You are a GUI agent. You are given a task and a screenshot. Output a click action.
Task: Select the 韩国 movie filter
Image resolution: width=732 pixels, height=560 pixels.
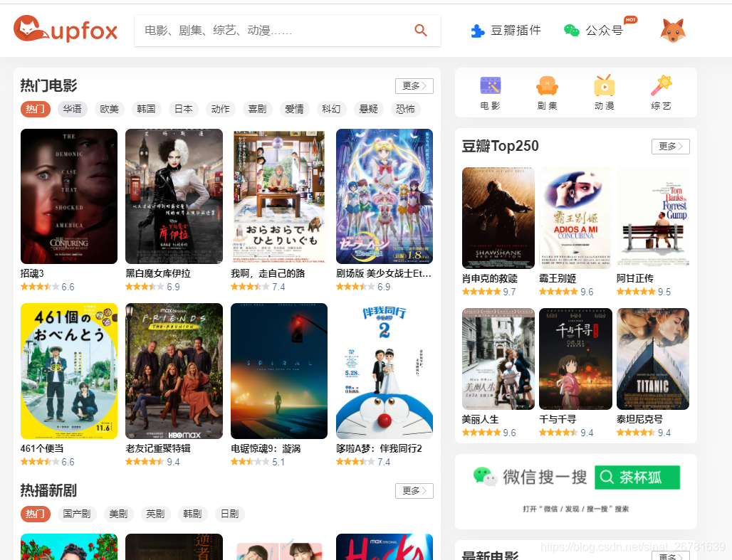pos(146,109)
